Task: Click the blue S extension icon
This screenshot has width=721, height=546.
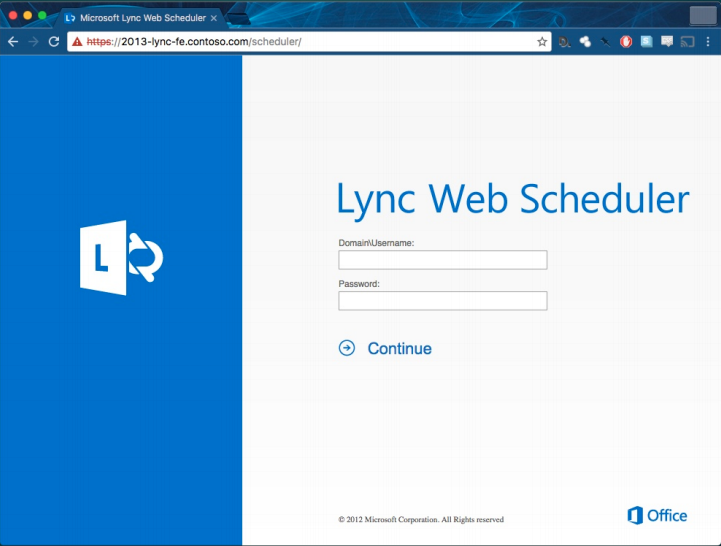Action: pos(647,41)
